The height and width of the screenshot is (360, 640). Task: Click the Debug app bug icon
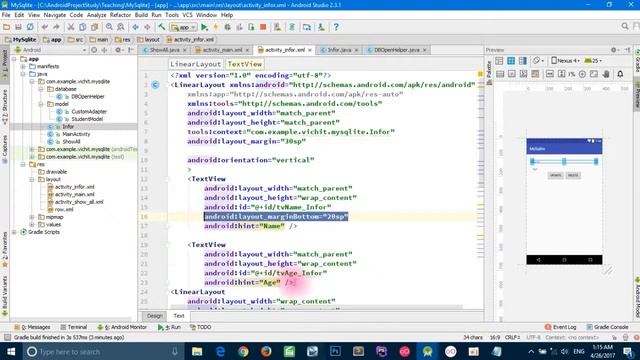[227, 27]
